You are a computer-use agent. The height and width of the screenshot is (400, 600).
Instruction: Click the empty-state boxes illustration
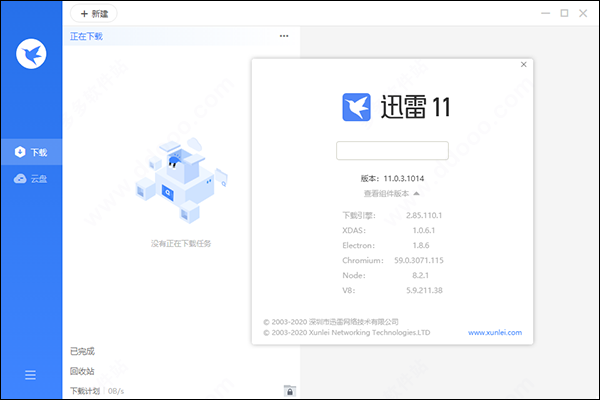(181, 180)
